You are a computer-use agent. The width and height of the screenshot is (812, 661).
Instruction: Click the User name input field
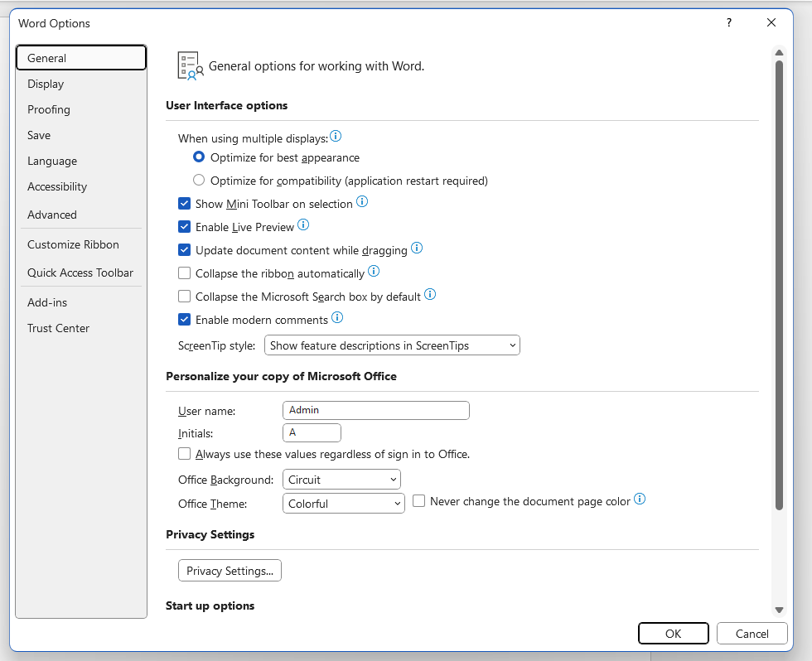point(376,410)
